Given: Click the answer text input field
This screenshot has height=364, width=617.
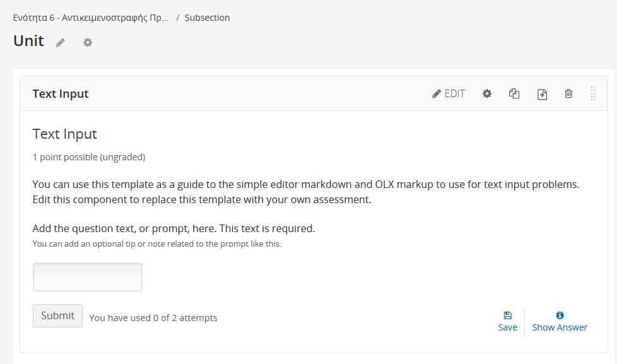Looking at the screenshot, I should 87,277.
